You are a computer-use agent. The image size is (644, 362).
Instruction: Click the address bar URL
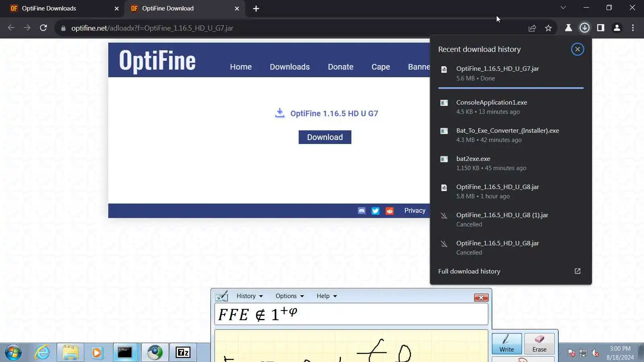[152, 28]
